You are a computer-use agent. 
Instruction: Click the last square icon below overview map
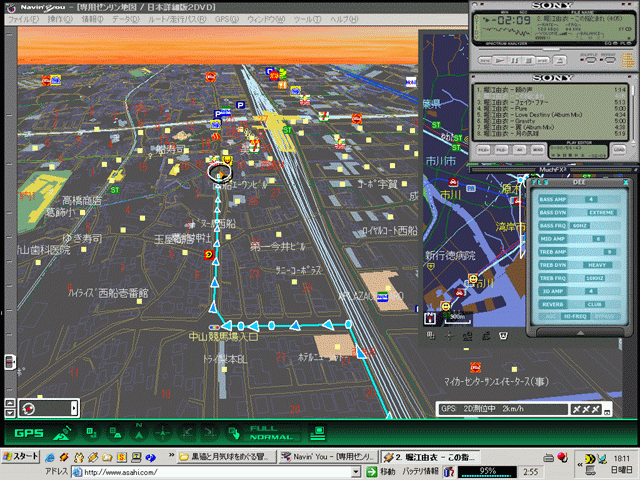coord(503,336)
